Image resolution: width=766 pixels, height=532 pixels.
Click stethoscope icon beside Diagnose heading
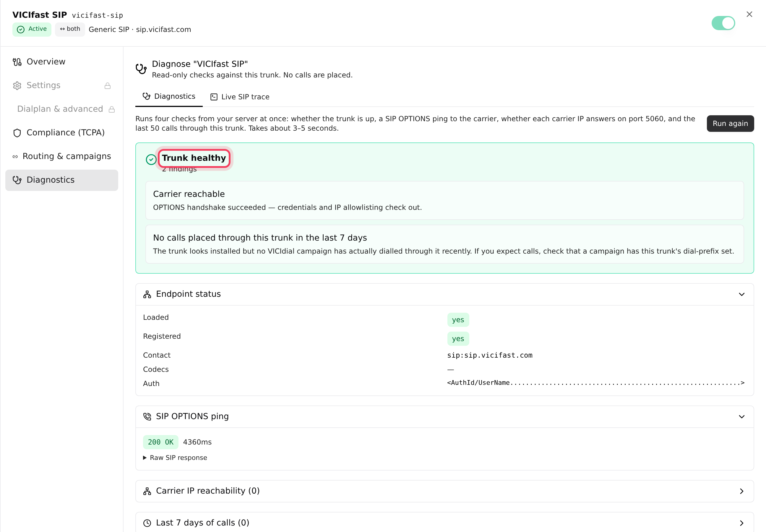[141, 69]
